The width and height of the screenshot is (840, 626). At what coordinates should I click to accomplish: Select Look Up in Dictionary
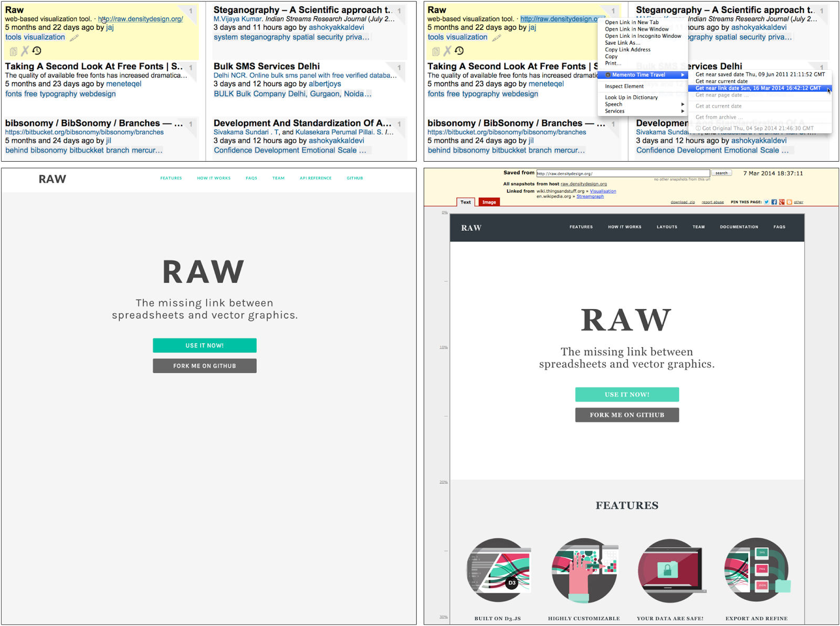click(x=631, y=98)
